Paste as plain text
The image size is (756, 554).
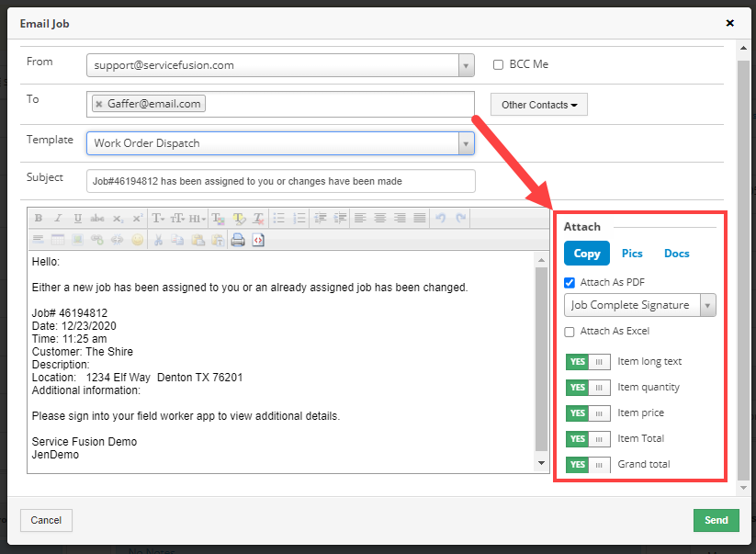[x=218, y=240]
